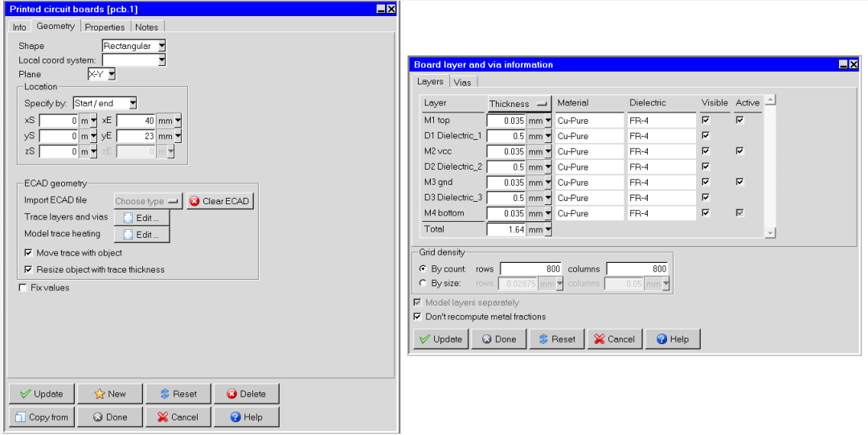Click the M2 vcc thickness field
868x435 pixels.
click(506, 151)
